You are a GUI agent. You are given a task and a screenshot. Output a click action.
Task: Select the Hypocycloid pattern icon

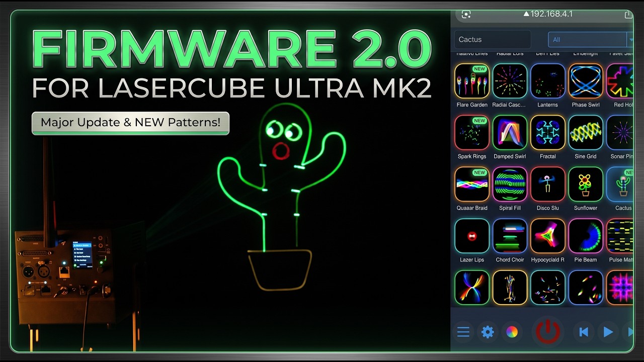tap(548, 236)
